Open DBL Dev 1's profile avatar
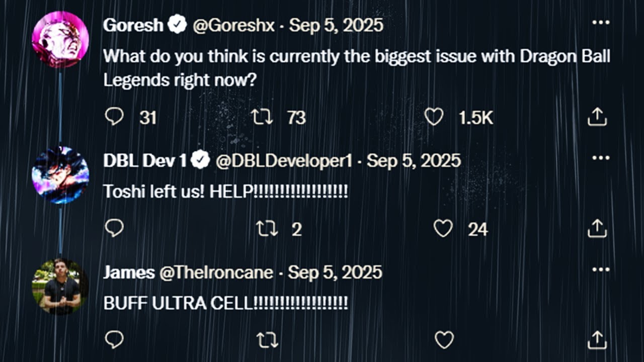The height and width of the screenshot is (362, 644). coord(60,175)
